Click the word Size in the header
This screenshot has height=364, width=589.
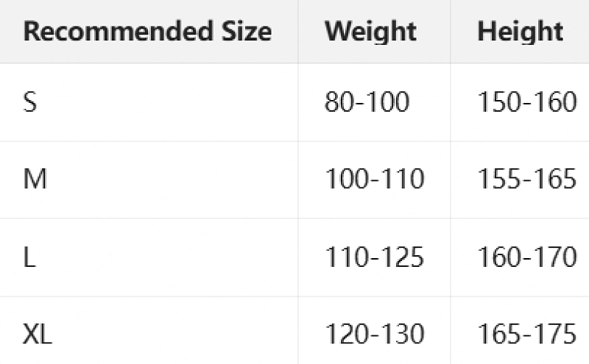[x=247, y=32]
